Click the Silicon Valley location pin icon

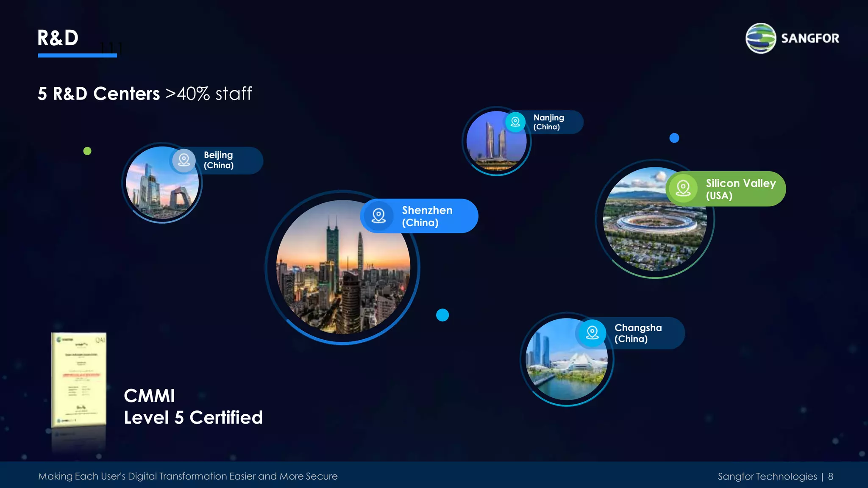pos(683,189)
